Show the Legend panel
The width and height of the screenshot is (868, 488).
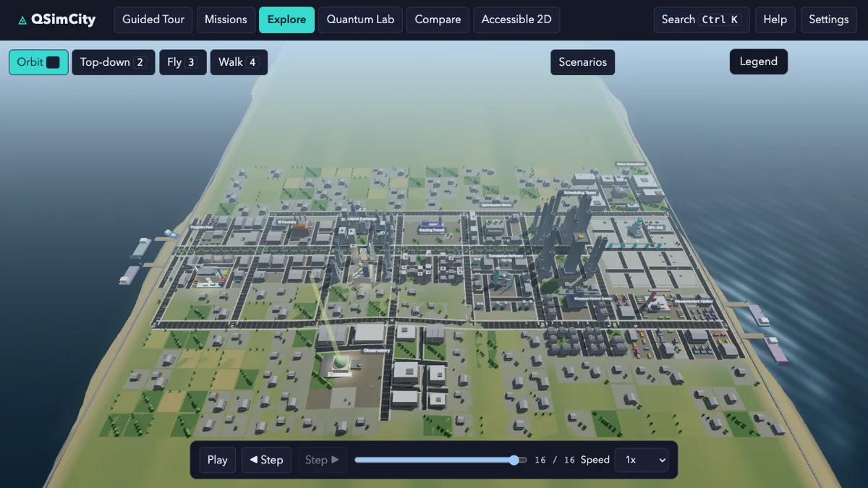pyautogui.click(x=758, y=61)
